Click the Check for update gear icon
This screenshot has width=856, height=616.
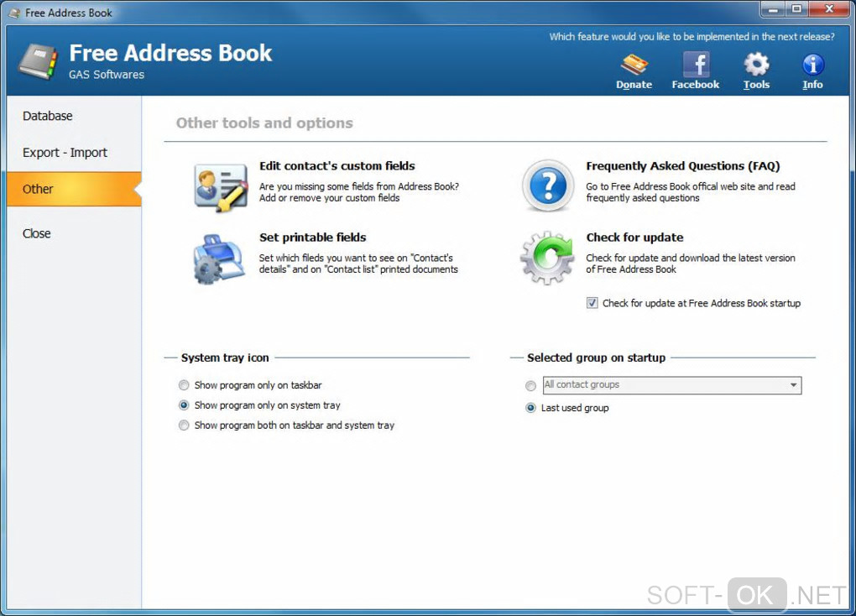[x=547, y=257]
